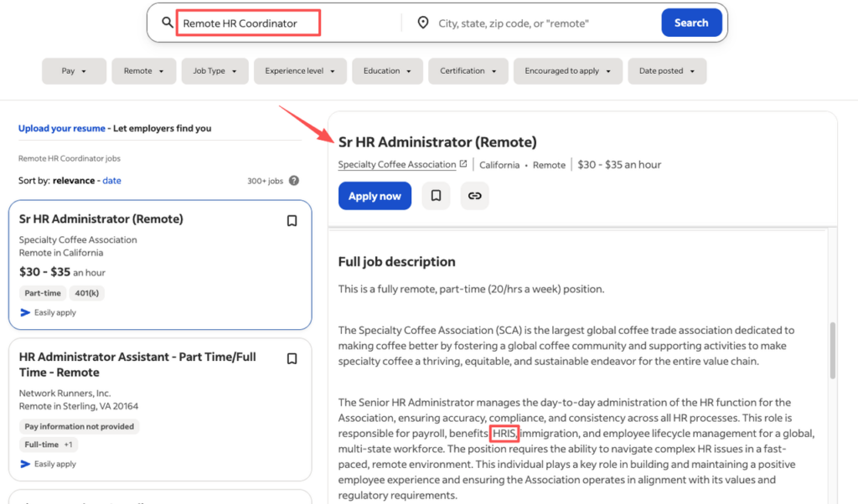Open the Experience level dropdown
858x504 pixels.
(300, 71)
